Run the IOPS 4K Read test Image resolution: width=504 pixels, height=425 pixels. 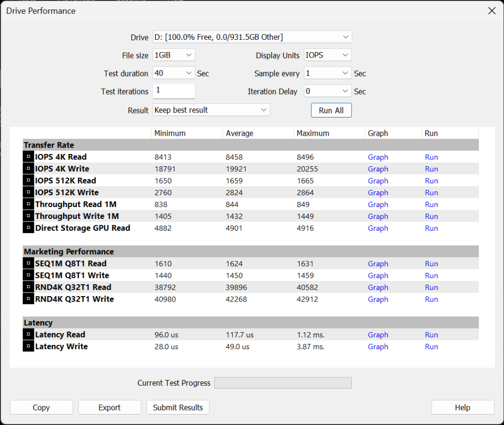(431, 157)
